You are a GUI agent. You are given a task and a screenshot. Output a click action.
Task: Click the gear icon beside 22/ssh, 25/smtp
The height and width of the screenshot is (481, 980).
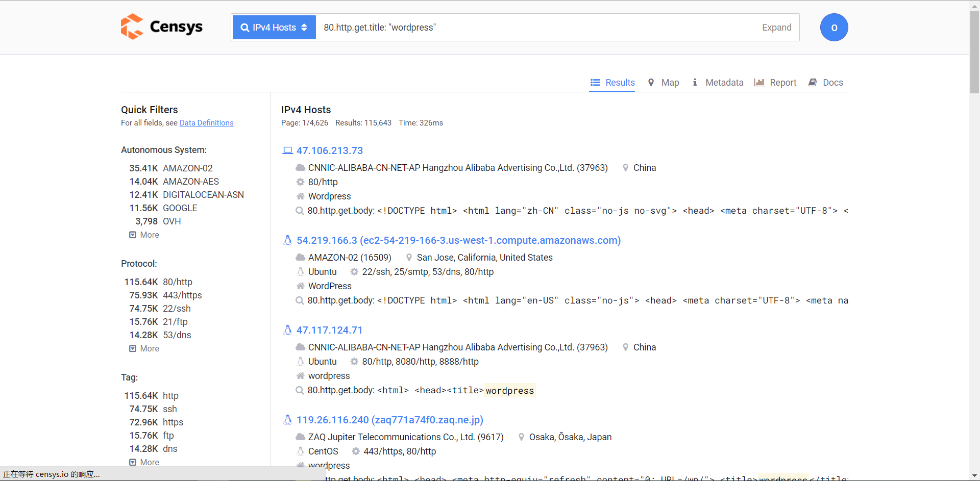(x=354, y=272)
